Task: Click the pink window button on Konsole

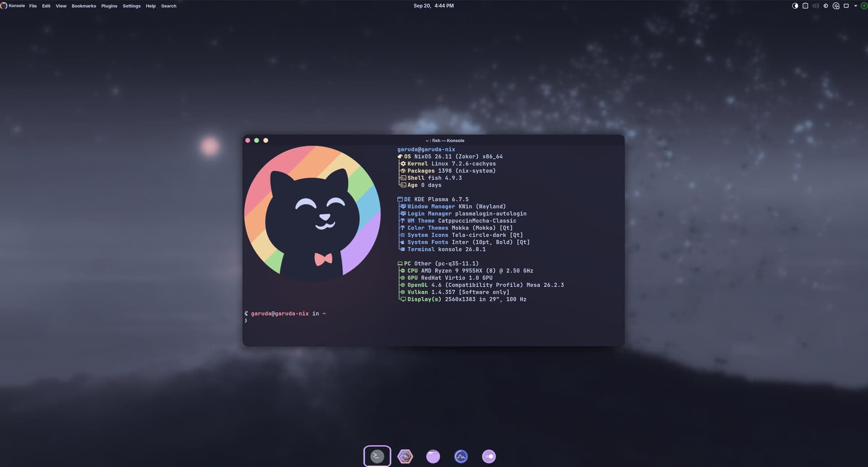Action: pos(248,140)
